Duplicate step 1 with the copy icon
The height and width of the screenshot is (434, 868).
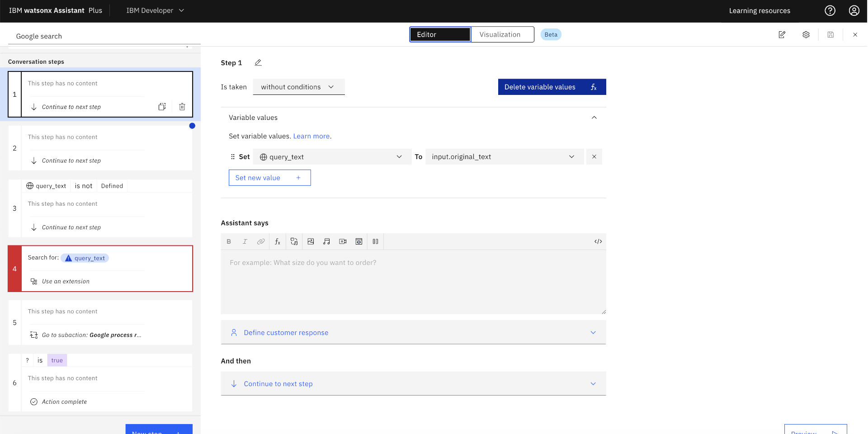162,107
